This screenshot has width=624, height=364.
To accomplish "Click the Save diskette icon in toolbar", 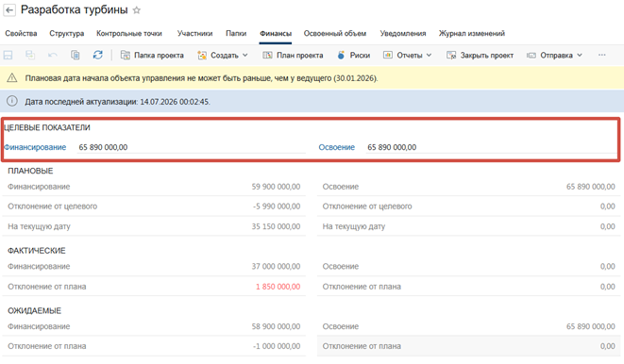I will point(8,56).
